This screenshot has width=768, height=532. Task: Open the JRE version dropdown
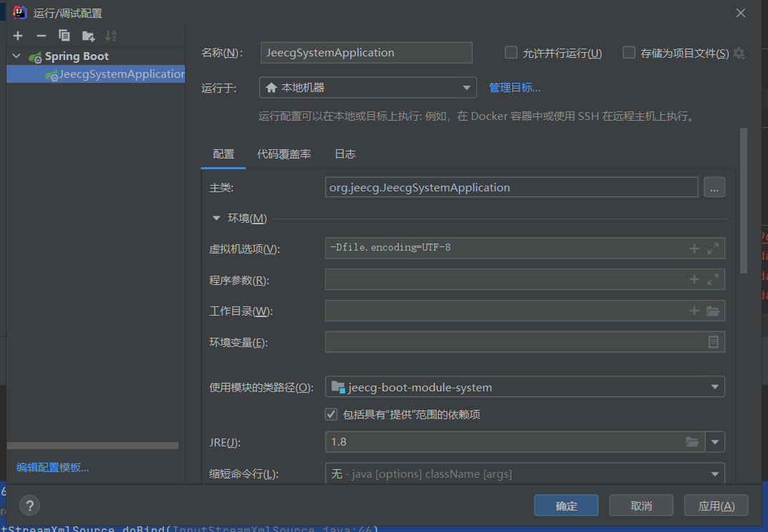coord(715,442)
